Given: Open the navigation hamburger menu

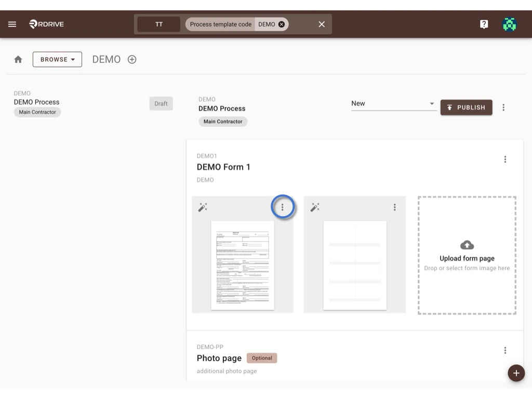Looking at the screenshot, I should click(x=12, y=23).
